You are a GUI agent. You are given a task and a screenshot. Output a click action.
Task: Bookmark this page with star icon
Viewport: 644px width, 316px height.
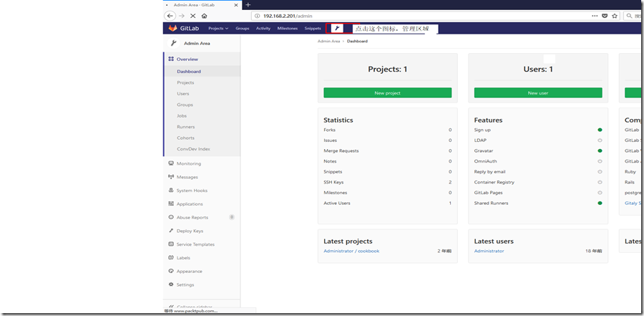point(615,16)
